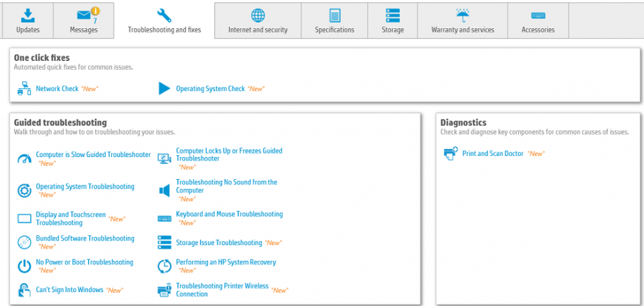The height and width of the screenshot is (306, 644).
Task: Launch Operating System Troubleshooting link
Action: click(85, 187)
